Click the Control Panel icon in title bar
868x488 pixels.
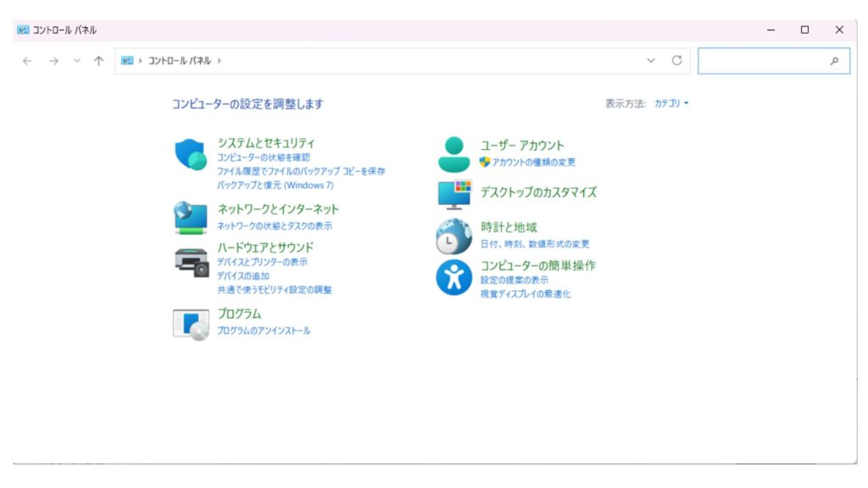click(23, 30)
